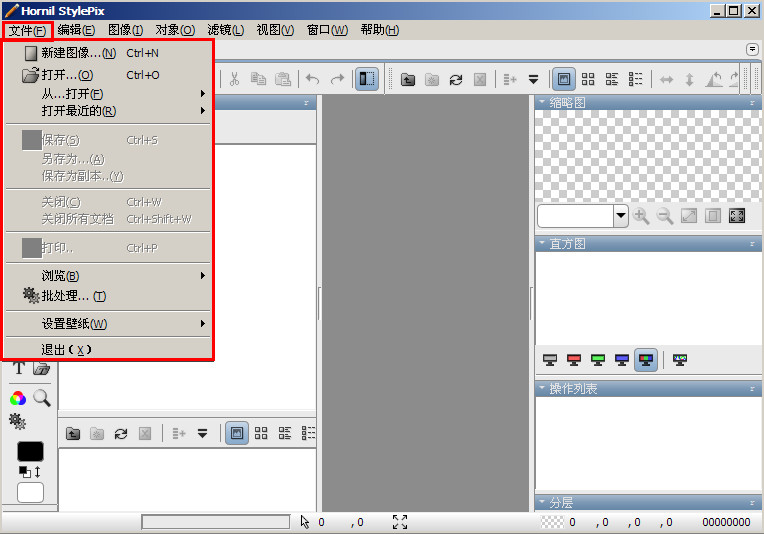Screen dimensions: 764x534
Task: Go up one folder in top toolbar
Action: [x=408, y=79]
